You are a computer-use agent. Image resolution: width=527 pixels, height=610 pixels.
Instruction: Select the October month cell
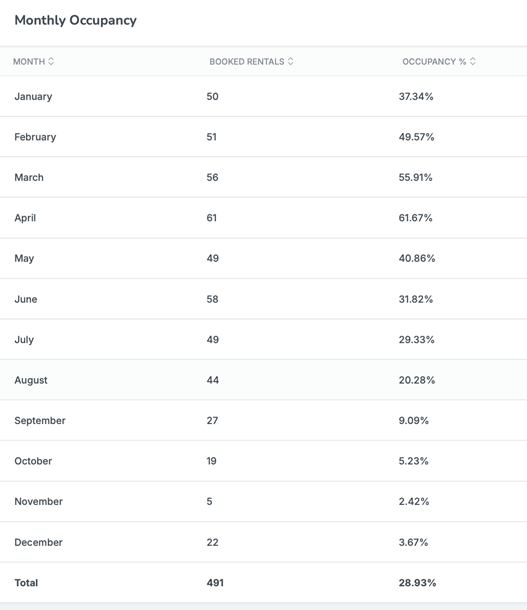coord(33,461)
